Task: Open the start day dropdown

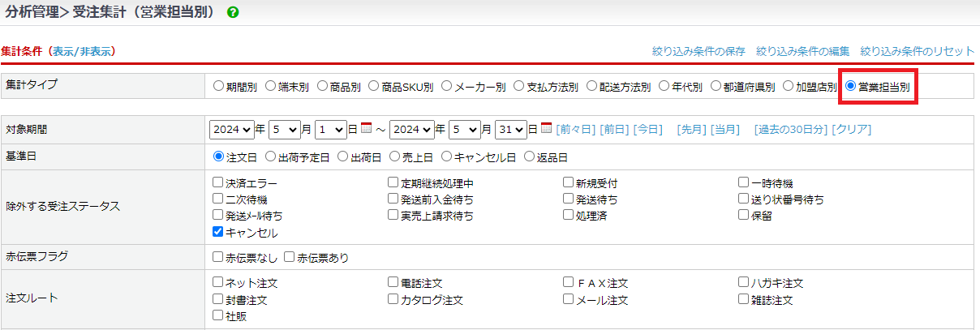Action: coord(330,129)
